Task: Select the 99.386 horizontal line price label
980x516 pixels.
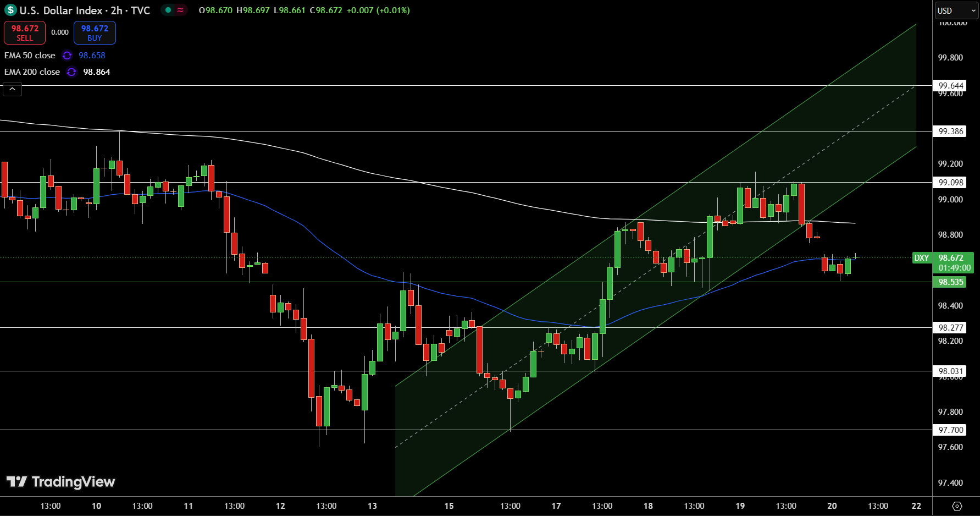Action: (950, 131)
